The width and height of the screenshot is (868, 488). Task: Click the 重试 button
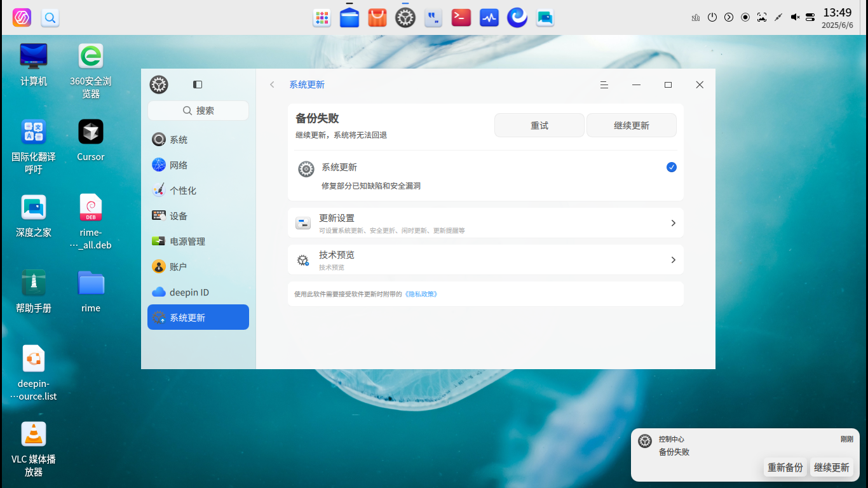[x=539, y=125]
